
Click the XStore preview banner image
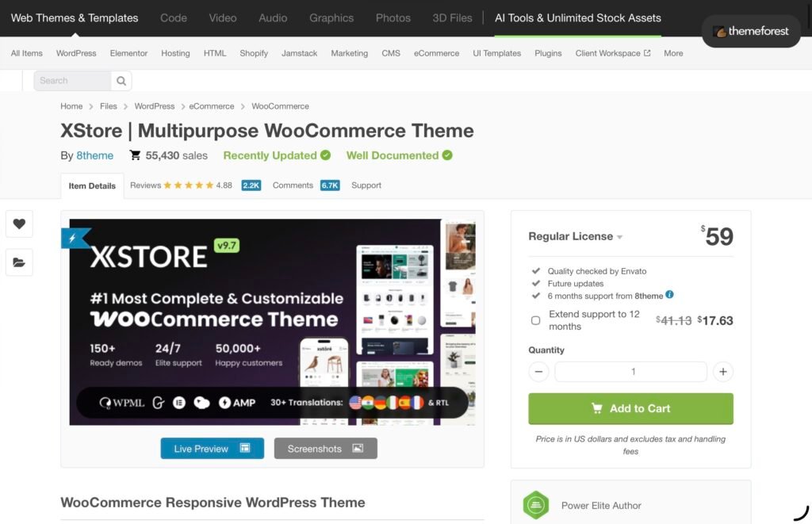point(273,322)
